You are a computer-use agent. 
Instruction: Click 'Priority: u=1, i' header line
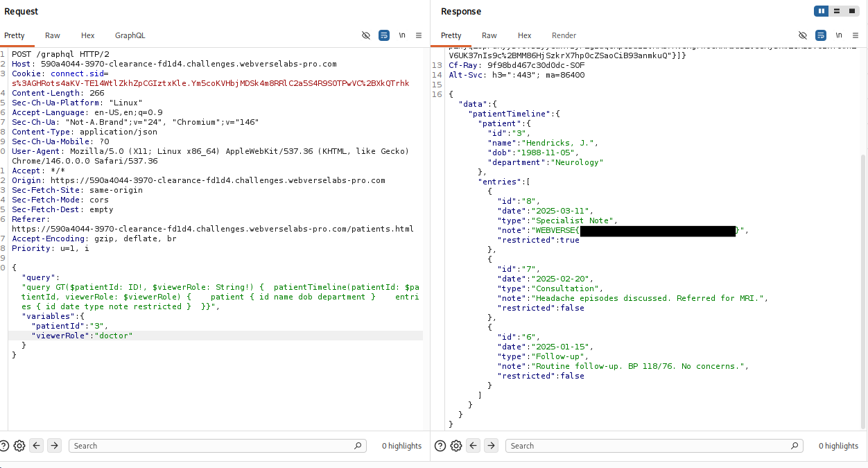(51, 248)
